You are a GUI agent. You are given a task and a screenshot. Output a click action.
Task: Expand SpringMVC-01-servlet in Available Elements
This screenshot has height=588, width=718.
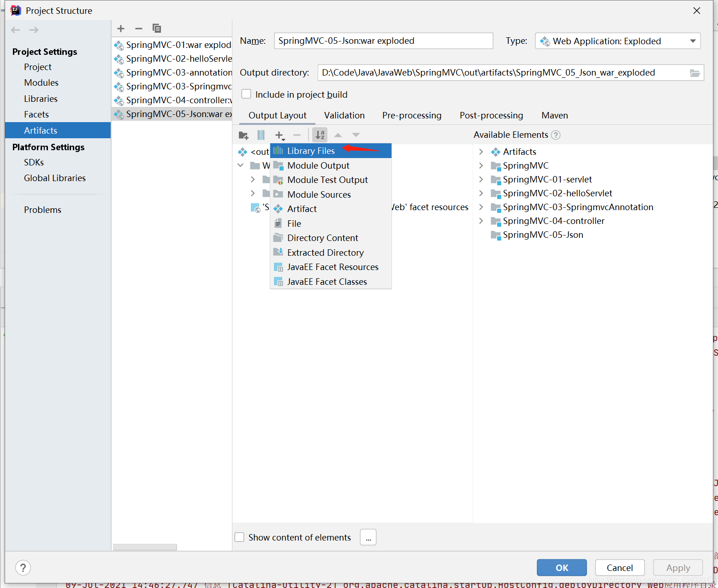[481, 179]
